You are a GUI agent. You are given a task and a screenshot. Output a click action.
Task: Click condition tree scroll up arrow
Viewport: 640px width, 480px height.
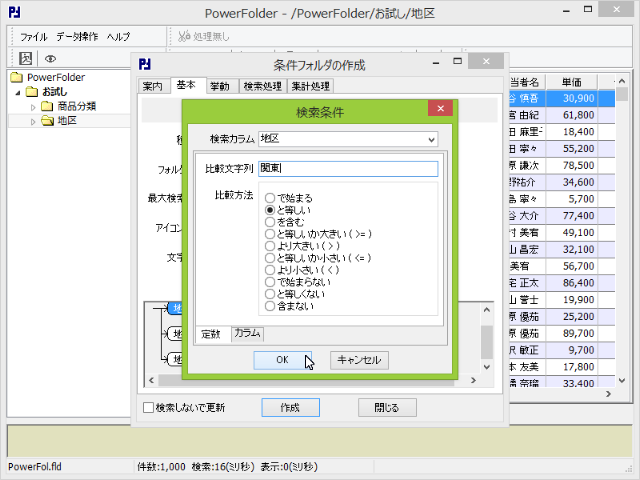tap(487, 310)
